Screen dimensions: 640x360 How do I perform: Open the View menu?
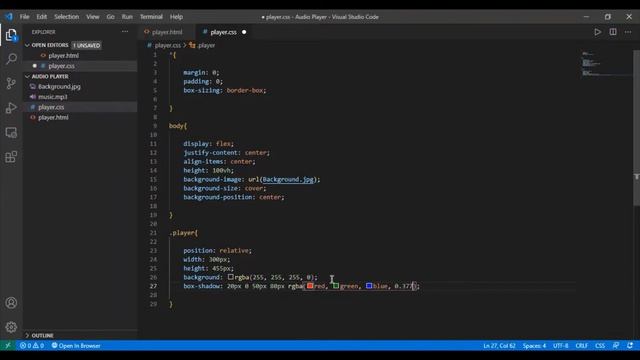(93, 17)
